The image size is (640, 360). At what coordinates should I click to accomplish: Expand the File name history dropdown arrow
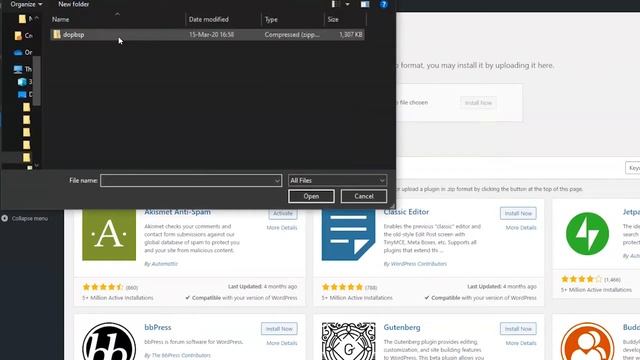[x=277, y=180]
